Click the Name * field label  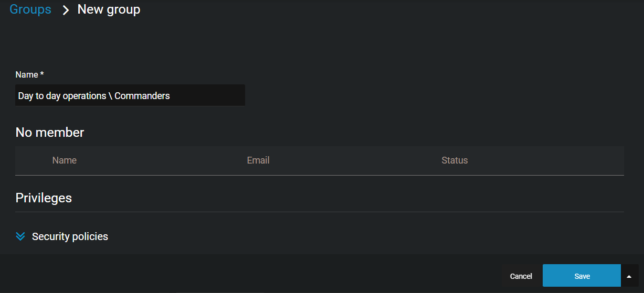click(x=29, y=74)
